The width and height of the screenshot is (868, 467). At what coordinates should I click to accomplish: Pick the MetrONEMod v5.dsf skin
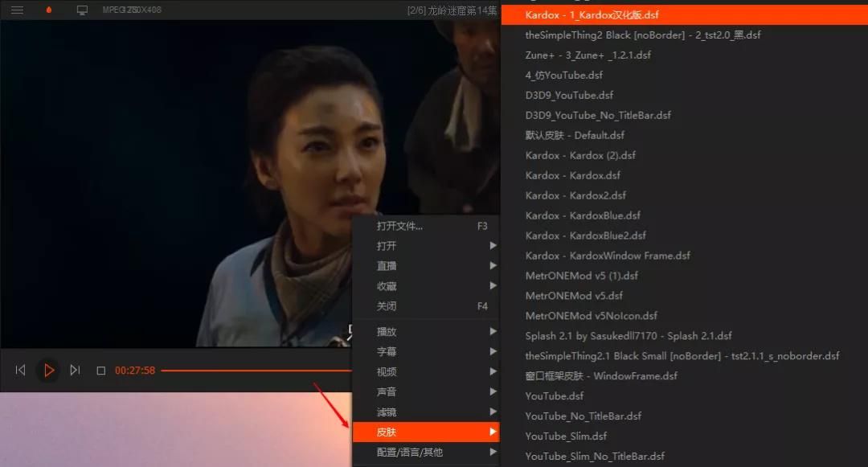point(574,296)
